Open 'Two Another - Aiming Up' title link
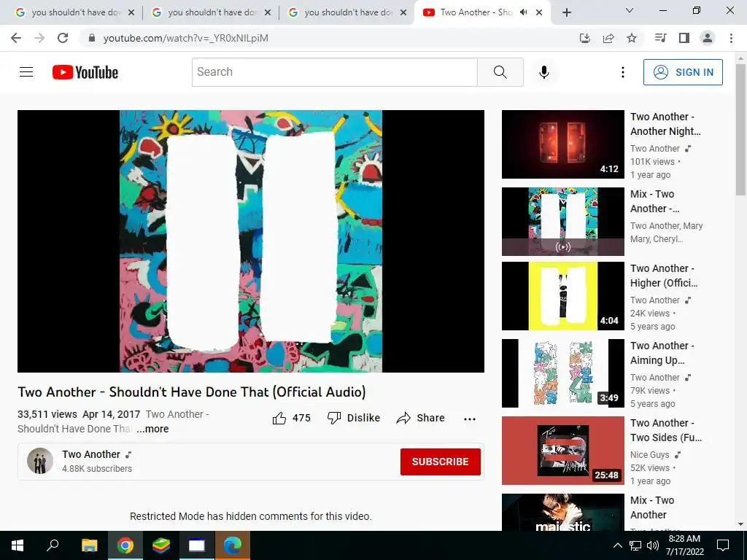 pyautogui.click(x=662, y=353)
